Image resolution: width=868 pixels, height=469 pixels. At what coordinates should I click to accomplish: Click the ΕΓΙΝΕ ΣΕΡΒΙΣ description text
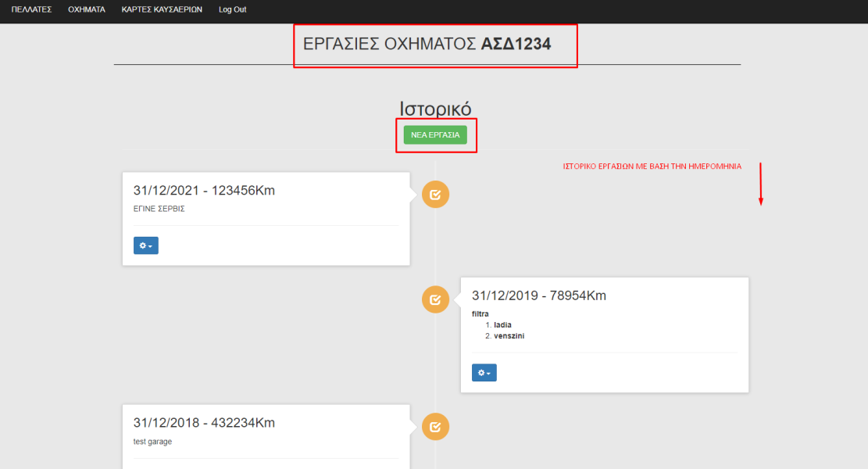coord(159,209)
